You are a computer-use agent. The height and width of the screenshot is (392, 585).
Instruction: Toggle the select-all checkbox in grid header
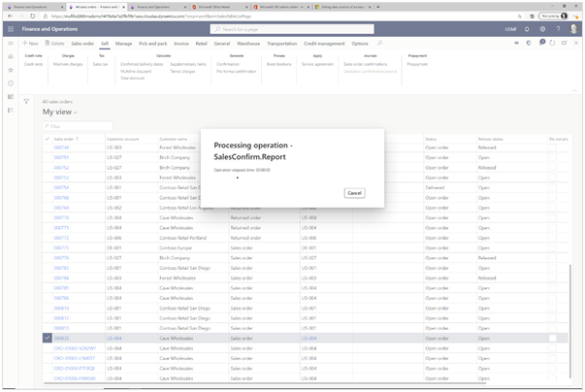48,139
